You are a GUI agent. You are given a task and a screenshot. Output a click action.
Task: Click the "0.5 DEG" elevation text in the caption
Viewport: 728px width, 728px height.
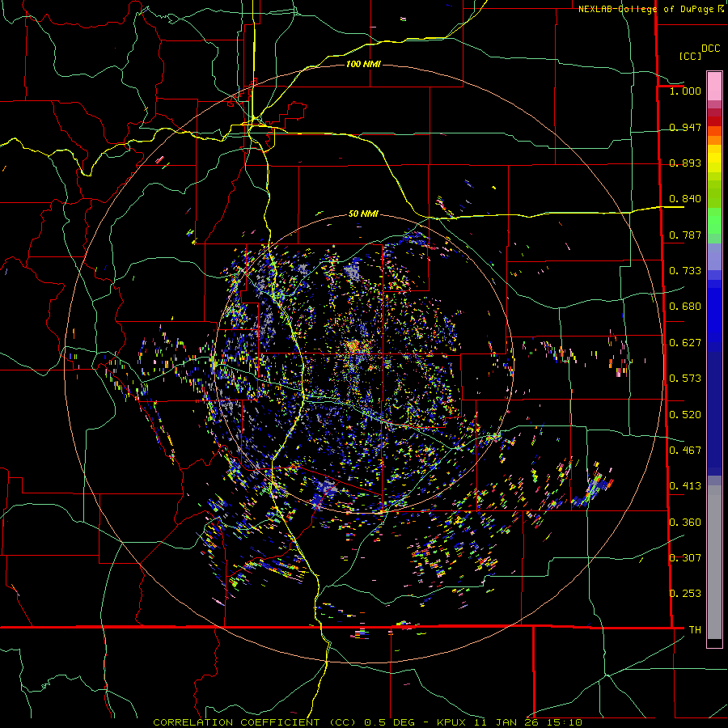[x=390, y=722]
